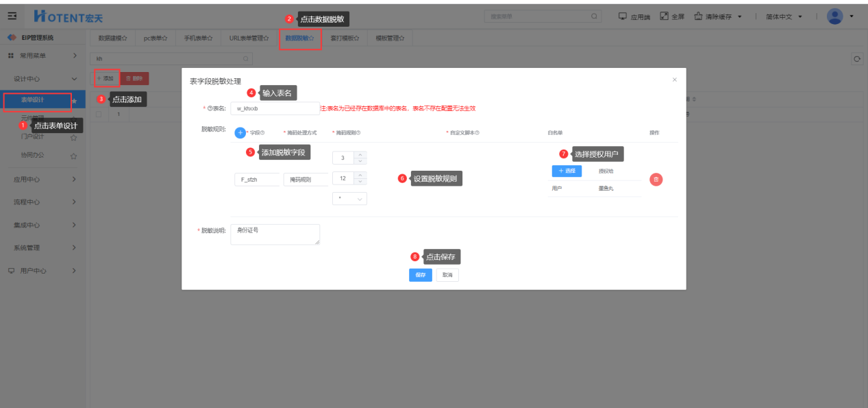This screenshot has height=408, width=868.
Task: Decrease the stepper showing value 3
Action: pyautogui.click(x=362, y=161)
